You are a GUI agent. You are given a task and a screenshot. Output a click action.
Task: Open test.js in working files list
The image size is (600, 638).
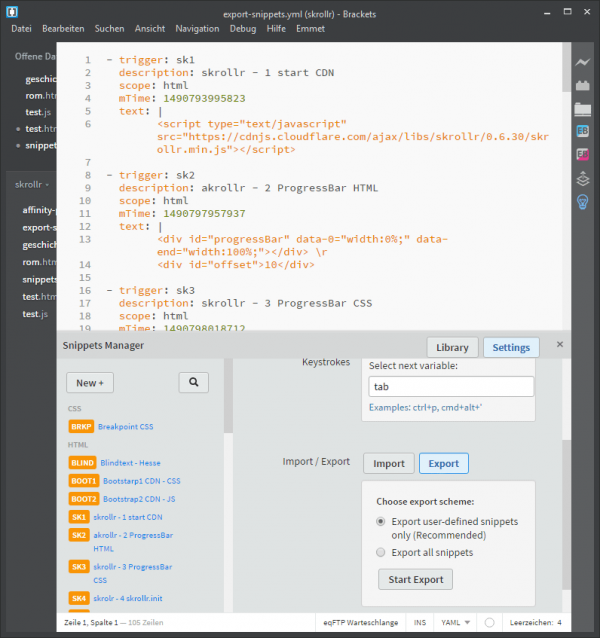[38, 112]
